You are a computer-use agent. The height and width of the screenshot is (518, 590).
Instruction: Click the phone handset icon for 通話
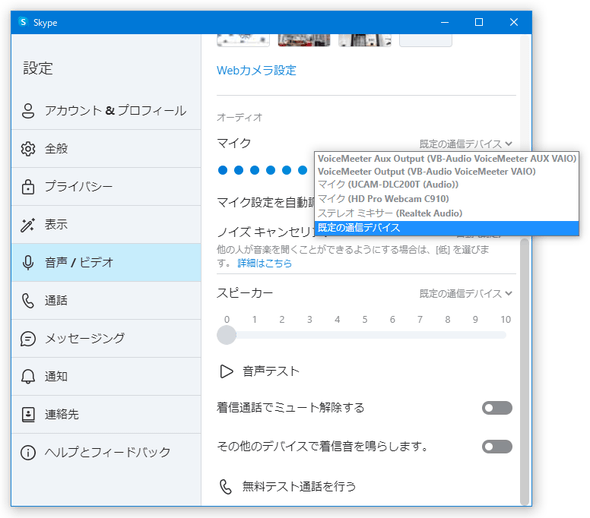[x=28, y=301]
